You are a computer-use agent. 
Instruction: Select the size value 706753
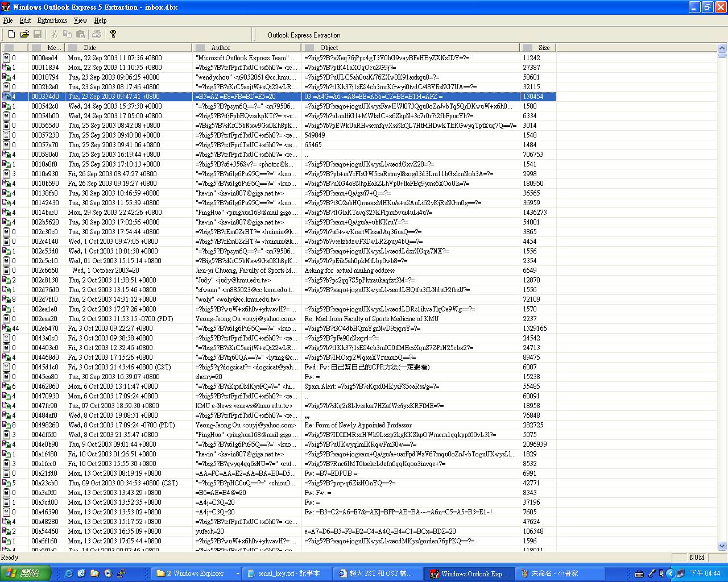pyautogui.click(x=533, y=155)
